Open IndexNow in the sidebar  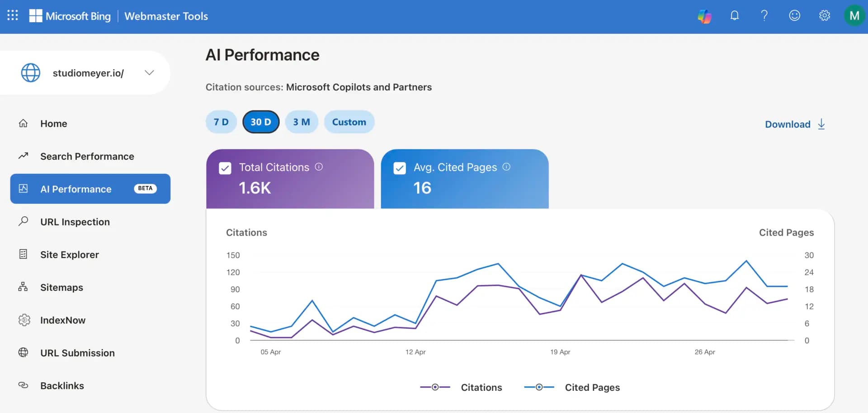tap(90, 320)
